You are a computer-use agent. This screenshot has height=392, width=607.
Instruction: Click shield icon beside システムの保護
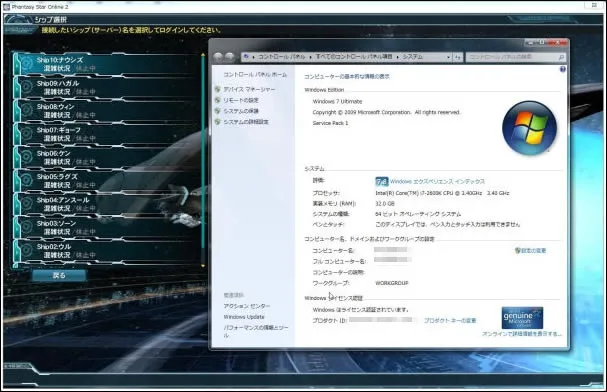point(218,111)
